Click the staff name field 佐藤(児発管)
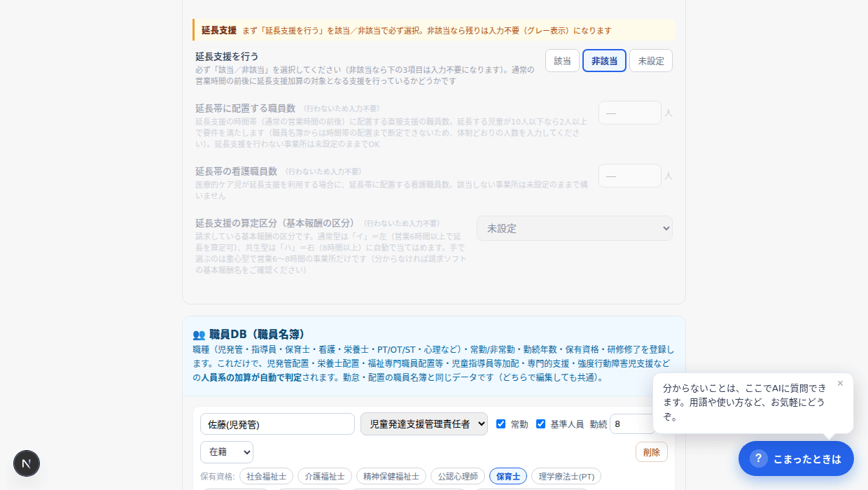Image resolution: width=868 pixels, height=490 pixels. (277, 424)
